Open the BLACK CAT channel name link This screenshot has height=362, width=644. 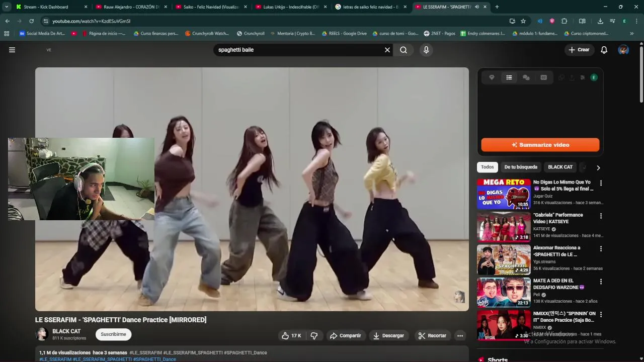(x=66, y=331)
